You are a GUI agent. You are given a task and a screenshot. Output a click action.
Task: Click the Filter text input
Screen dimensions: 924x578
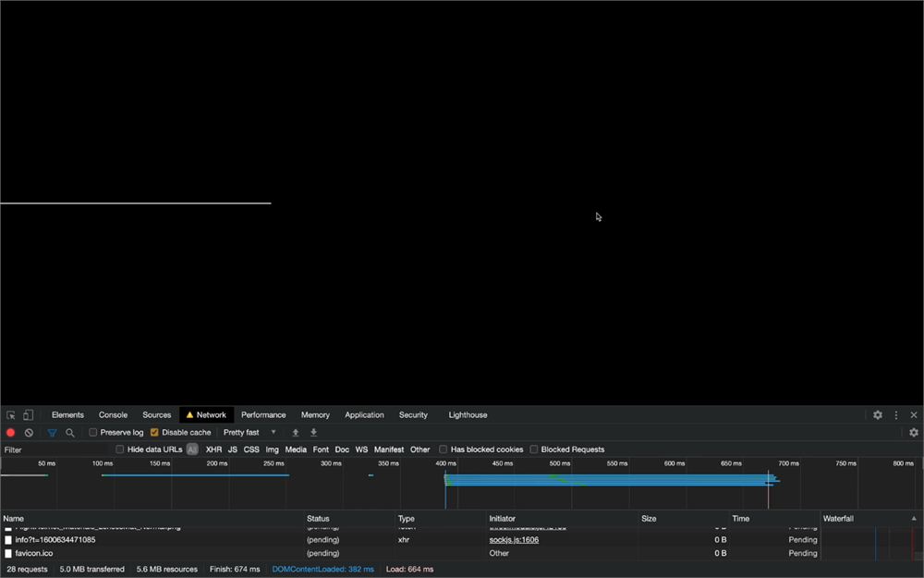tap(56, 449)
